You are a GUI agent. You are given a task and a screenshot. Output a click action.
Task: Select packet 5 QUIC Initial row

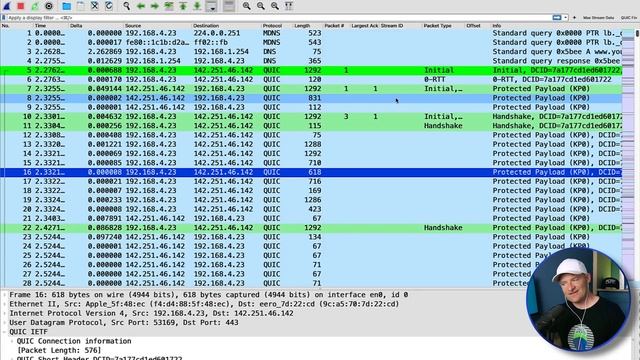click(x=311, y=70)
